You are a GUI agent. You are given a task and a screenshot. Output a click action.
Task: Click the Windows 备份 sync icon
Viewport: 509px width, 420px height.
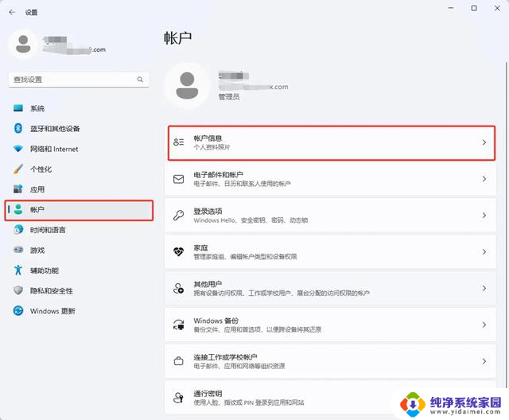(x=178, y=325)
